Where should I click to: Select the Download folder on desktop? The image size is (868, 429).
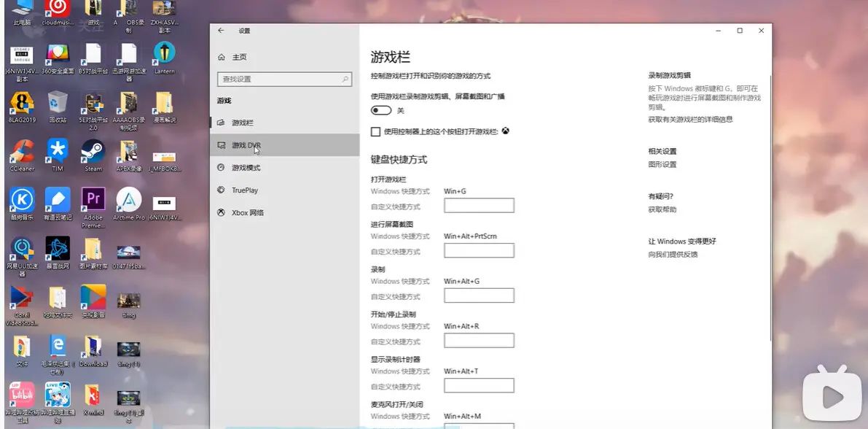93,351
